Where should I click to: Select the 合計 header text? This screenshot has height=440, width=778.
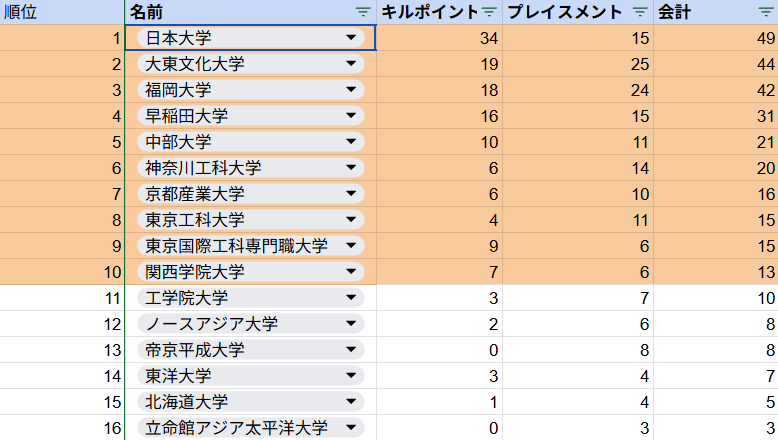[674, 12]
